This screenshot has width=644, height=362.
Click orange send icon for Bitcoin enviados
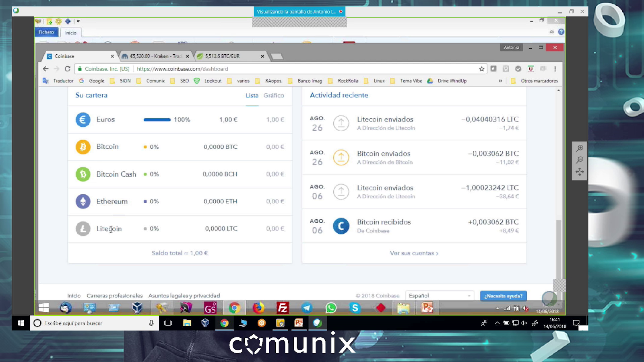(x=341, y=157)
